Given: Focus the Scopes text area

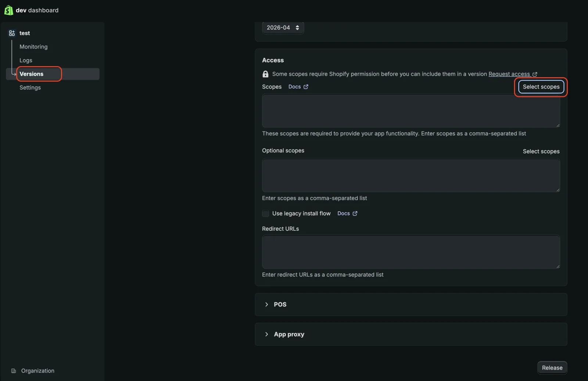Looking at the screenshot, I should (x=411, y=111).
